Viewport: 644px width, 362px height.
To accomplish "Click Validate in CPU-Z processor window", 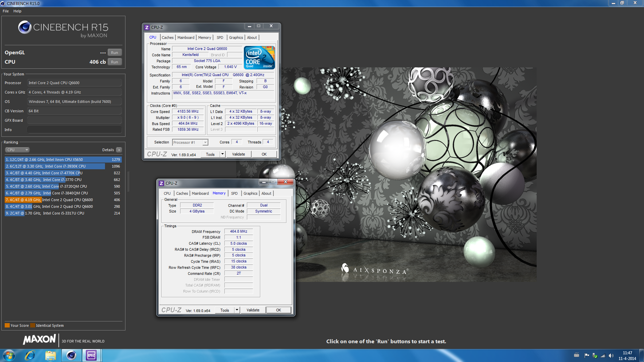I will click(238, 154).
